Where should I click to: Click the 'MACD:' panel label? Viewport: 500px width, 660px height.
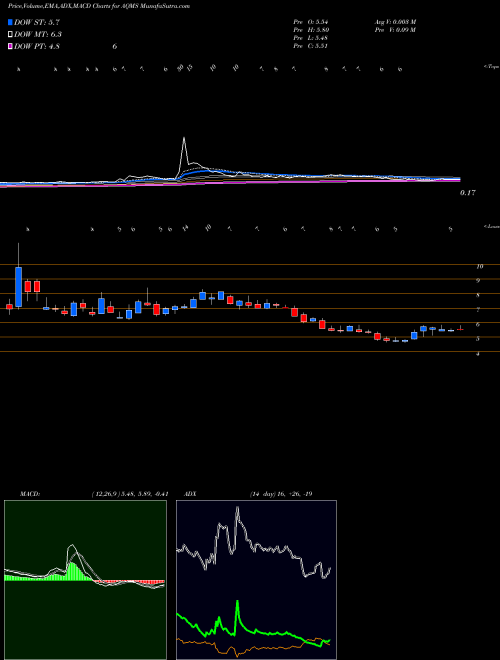(30, 494)
